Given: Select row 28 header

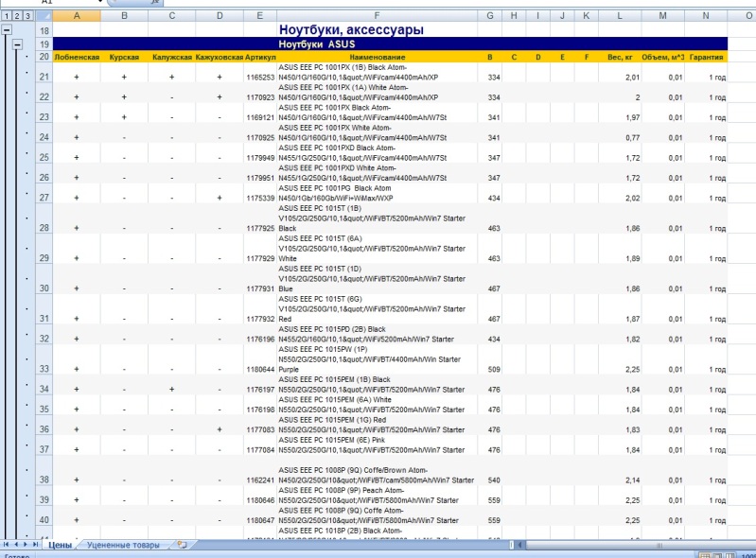Looking at the screenshot, I should [x=44, y=218].
